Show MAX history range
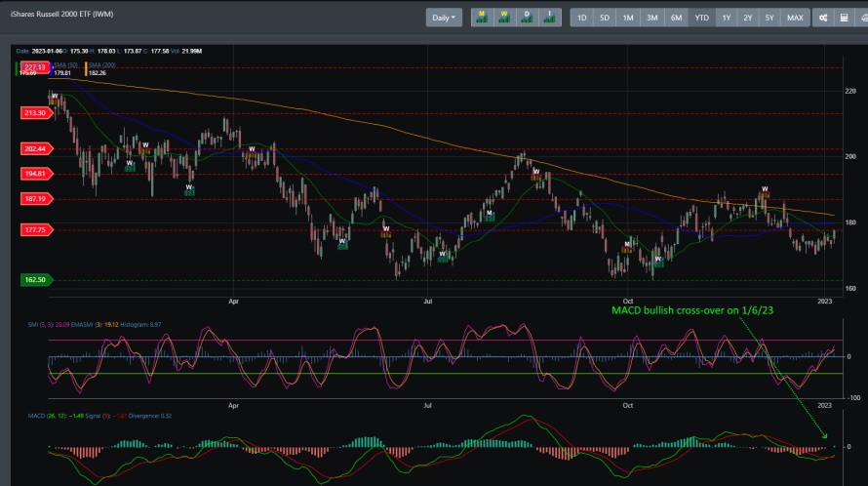The image size is (868, 486). pyautogui.click(x=795, y=18)
